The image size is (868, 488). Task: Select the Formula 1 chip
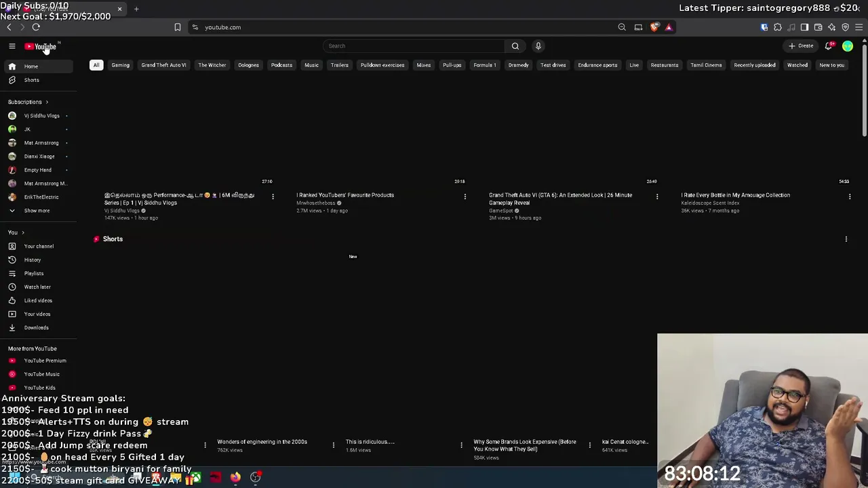click(x=485, y=65)
